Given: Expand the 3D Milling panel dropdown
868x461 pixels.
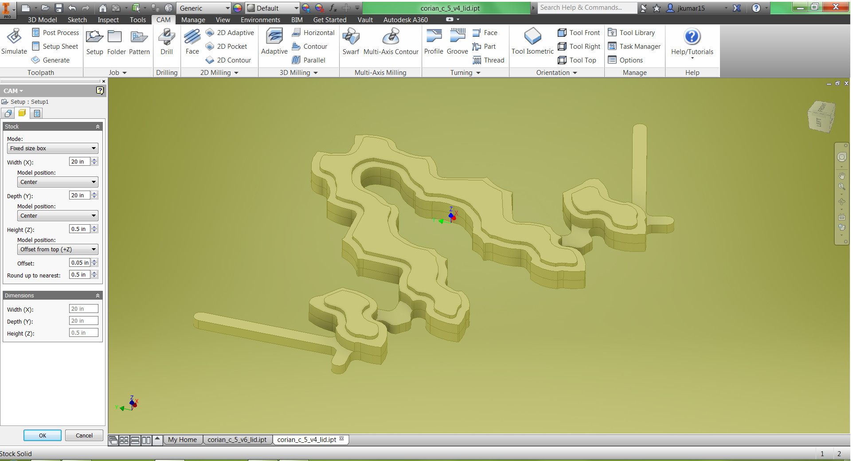Looking at the screenshot, I should 316,73.
